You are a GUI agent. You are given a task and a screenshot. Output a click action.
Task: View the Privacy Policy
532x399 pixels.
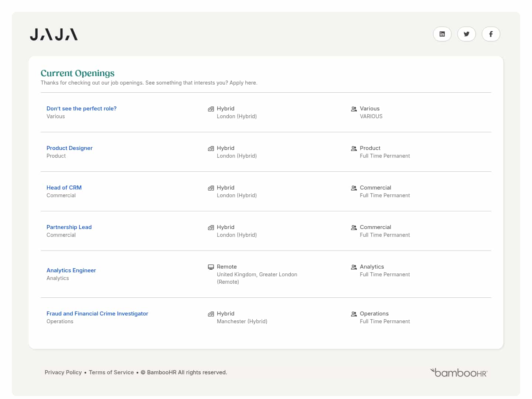tap(63, 372)
